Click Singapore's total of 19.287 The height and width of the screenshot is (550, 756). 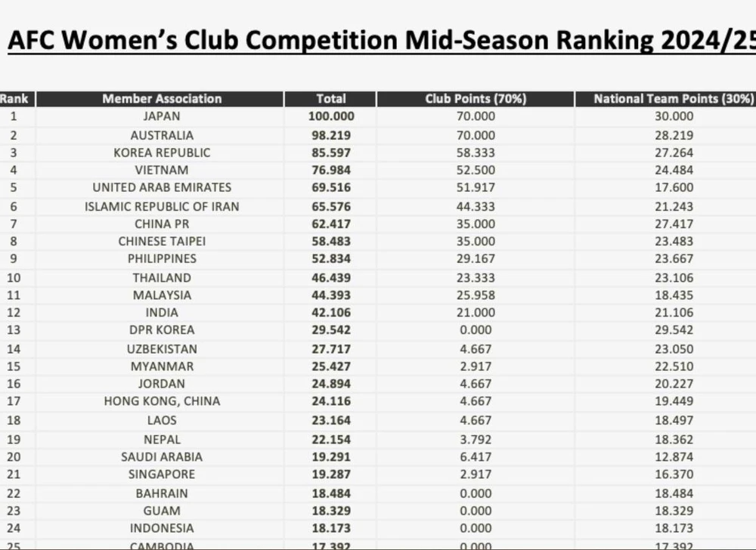click(331, 474)
